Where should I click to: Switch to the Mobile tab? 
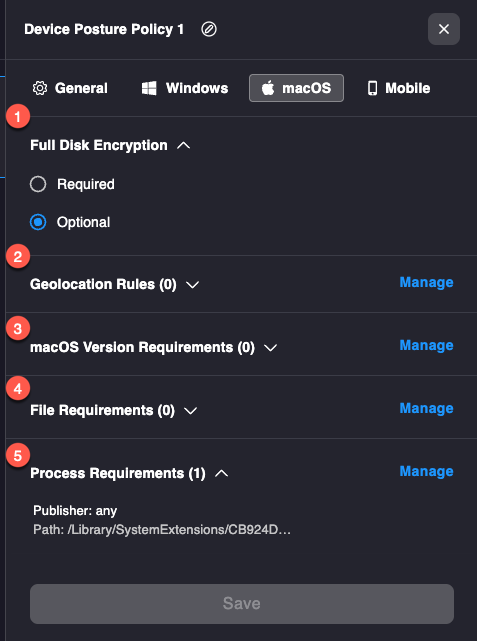pyautogui.click(x=399, y=88)
